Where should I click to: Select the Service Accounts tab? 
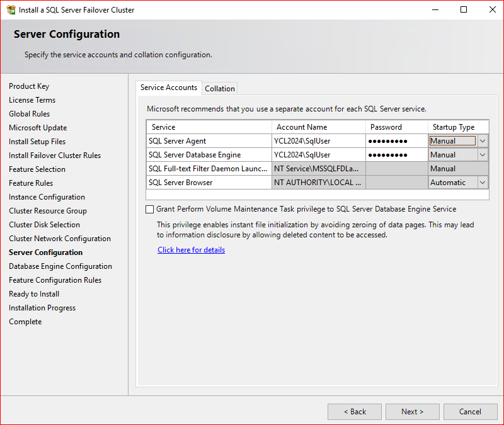coord(169,88)
